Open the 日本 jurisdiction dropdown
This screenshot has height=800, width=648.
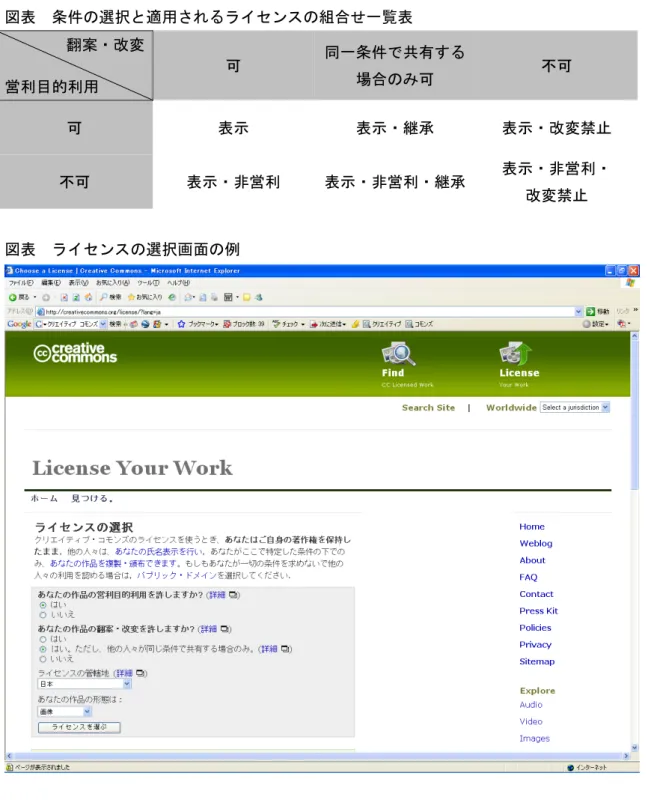pos(85,684)
